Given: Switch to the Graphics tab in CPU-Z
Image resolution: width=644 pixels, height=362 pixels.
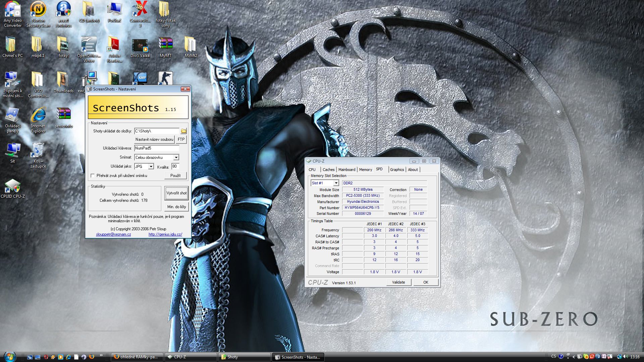Looking at the screenshot, I should [397, 170].
